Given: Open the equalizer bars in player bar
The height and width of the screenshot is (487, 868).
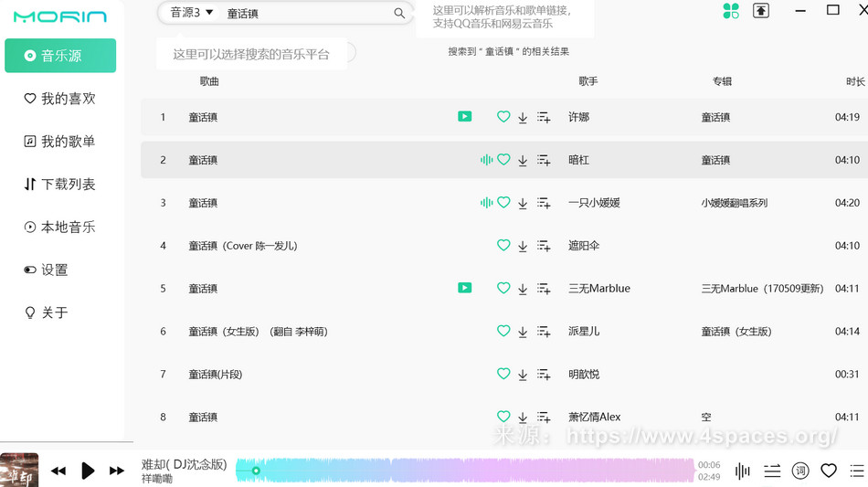Looking at the screenshot, I should pyautogui.click(x=743, y=471).
